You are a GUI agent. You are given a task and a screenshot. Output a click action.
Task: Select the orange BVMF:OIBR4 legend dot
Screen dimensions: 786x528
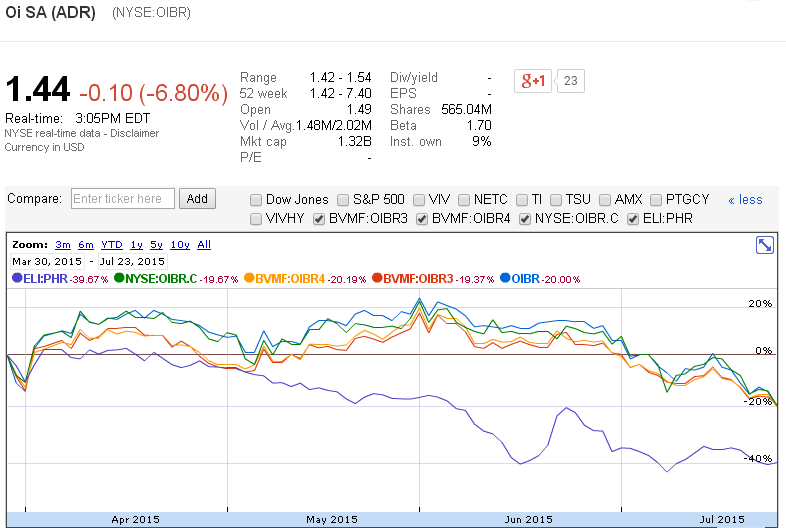[x=249, y=278]
